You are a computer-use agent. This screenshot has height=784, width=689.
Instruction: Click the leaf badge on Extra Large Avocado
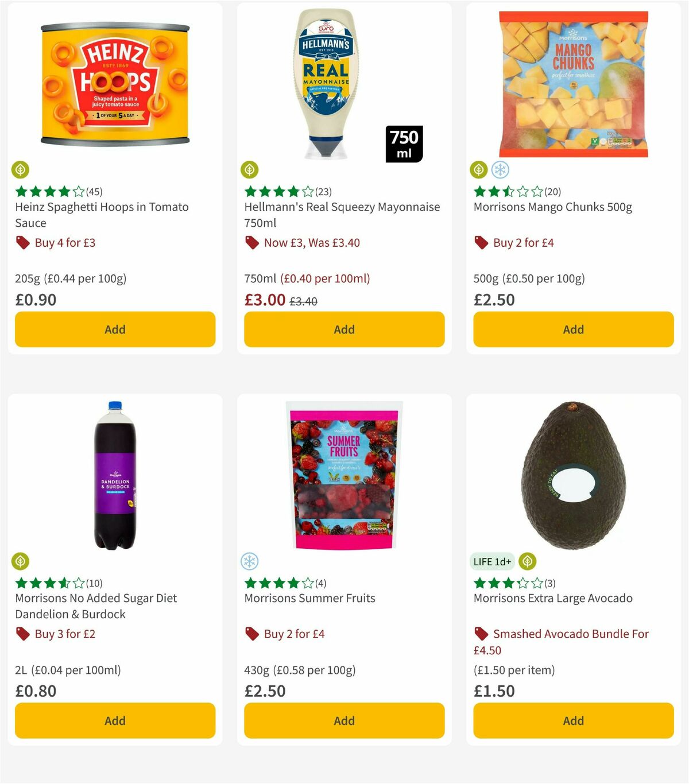point(526,561)
